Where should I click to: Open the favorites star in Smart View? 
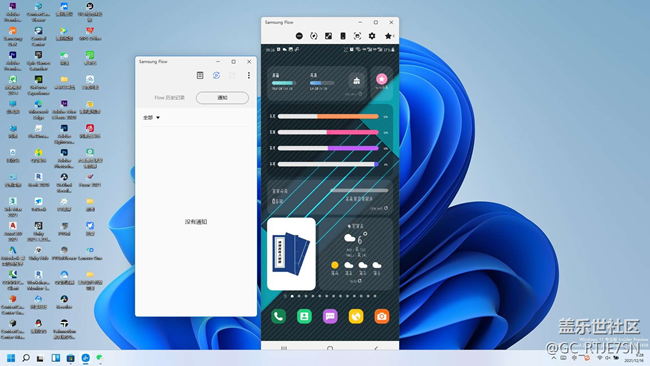(388, 36)
